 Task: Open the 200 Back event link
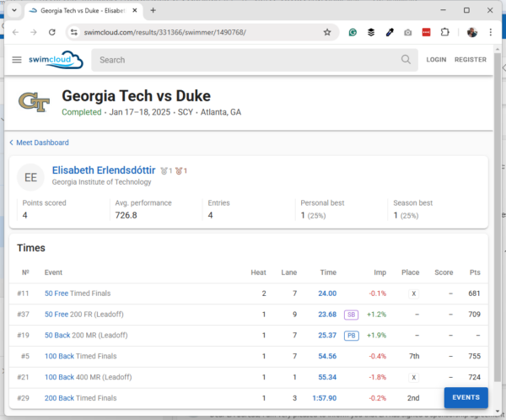click(x=60, y=396)
